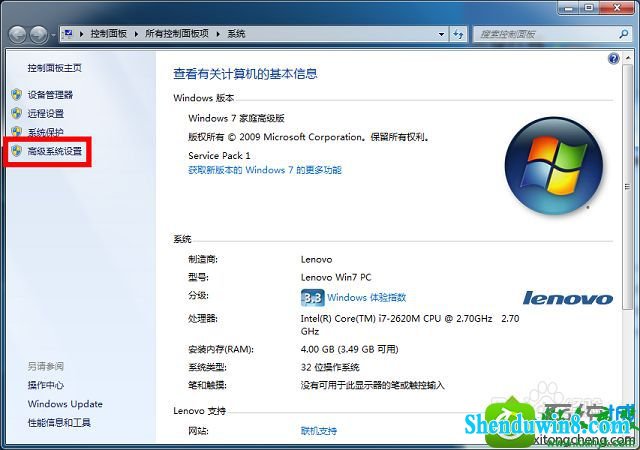
Task: Click the Back navigation arrow
Action: (18, 35)
